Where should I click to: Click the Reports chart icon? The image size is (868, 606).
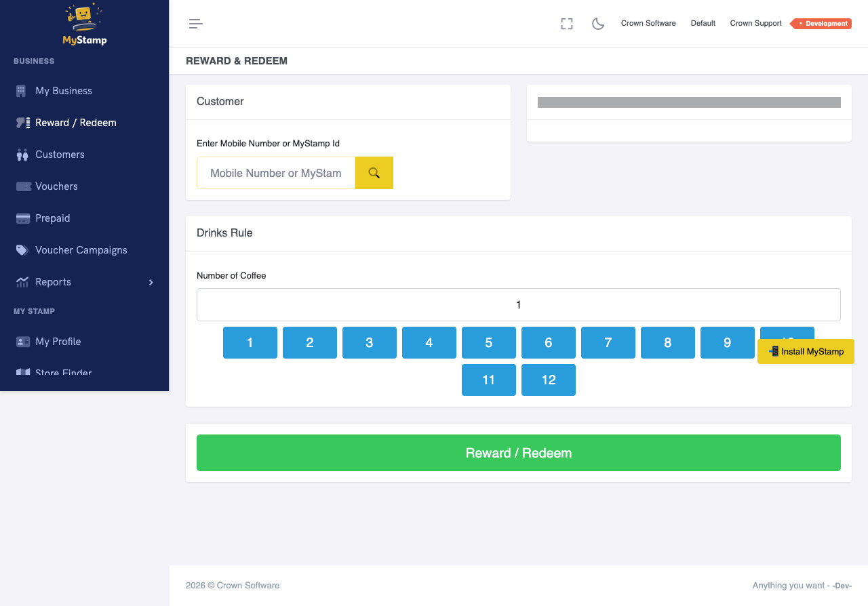pyautogui.click(x=22, y=282)
